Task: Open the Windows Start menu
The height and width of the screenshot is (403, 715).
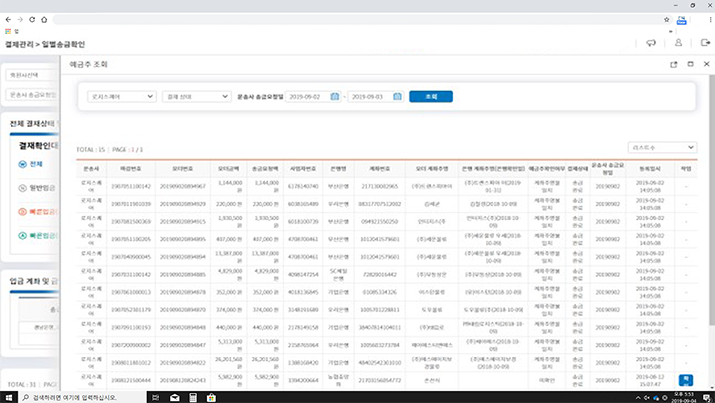Action: coord(9,398)
